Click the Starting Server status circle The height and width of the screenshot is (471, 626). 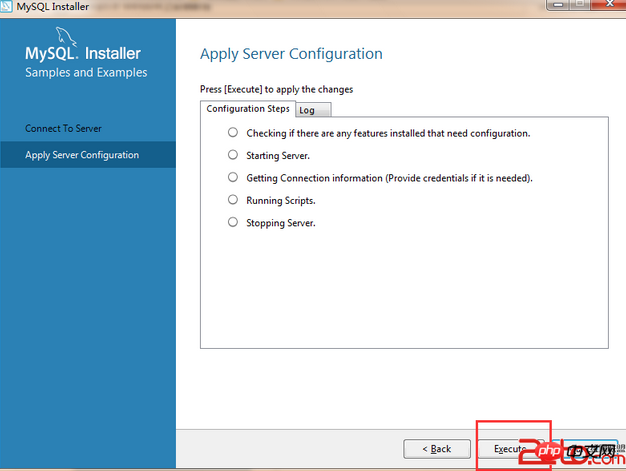233,154
